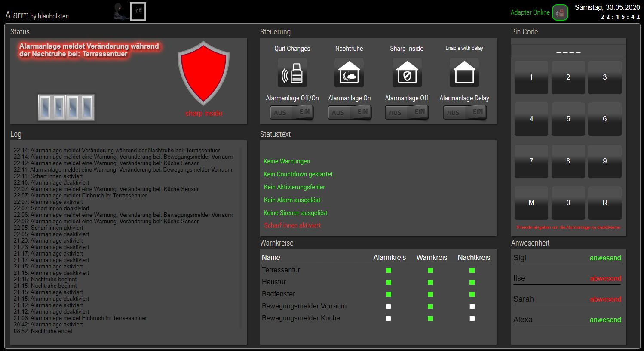Toggle the Alarmanlage Off/On switch

click(x=292, y=112)
